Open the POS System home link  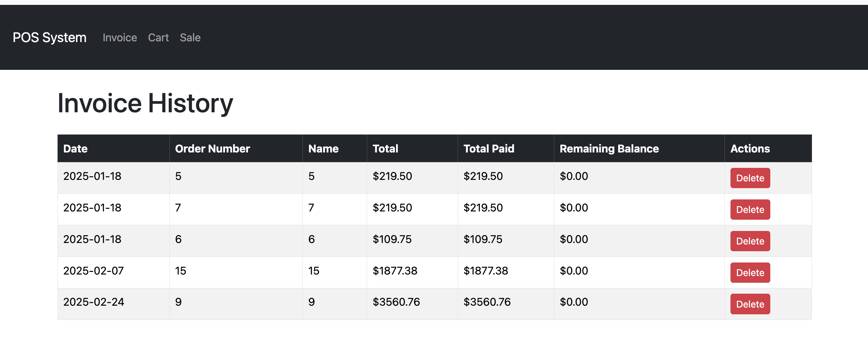click(50, 38)
